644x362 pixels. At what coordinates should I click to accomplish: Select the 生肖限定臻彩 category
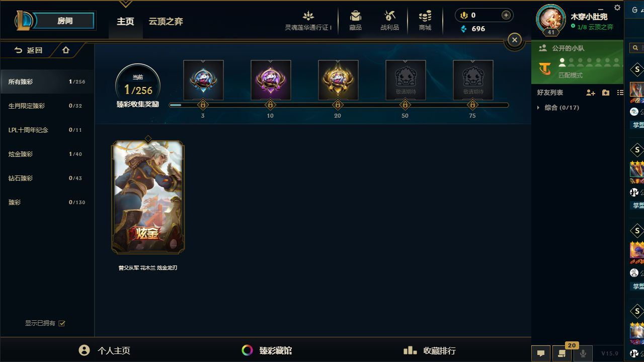[x=46, y=106]
